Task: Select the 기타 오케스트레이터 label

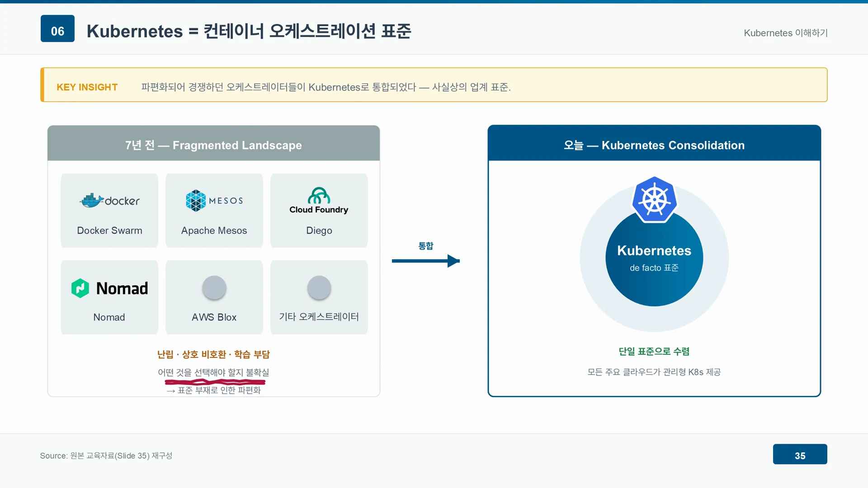Action: [x=319, y=317]
